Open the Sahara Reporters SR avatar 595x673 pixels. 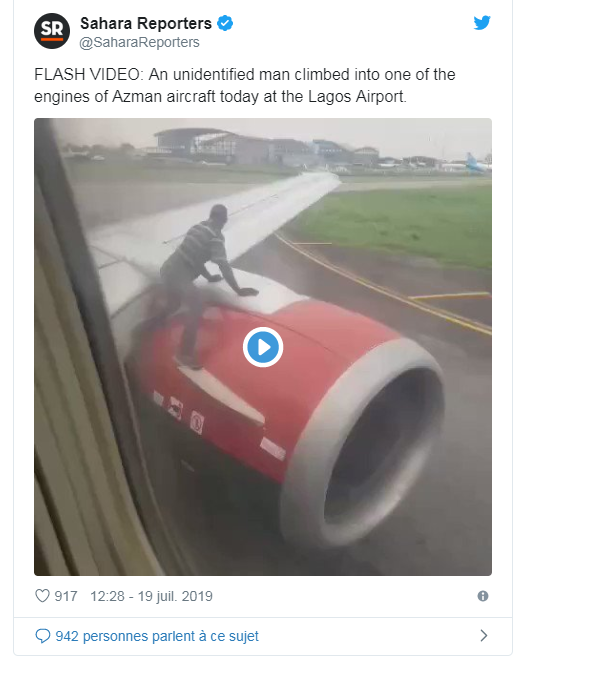[52, 31]
